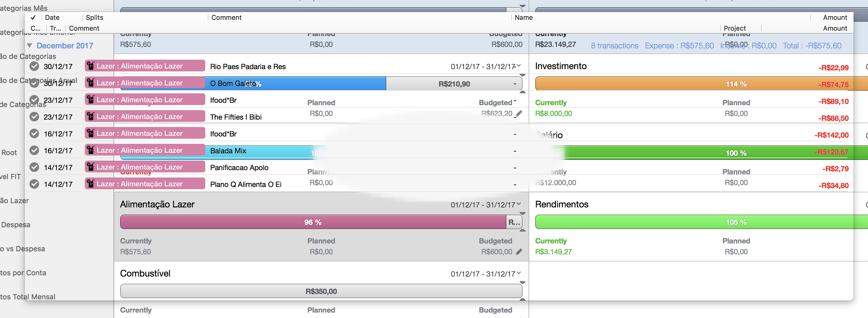Edit Alimentação Lazer budget with pencil icon

click(x=519, y=252)
